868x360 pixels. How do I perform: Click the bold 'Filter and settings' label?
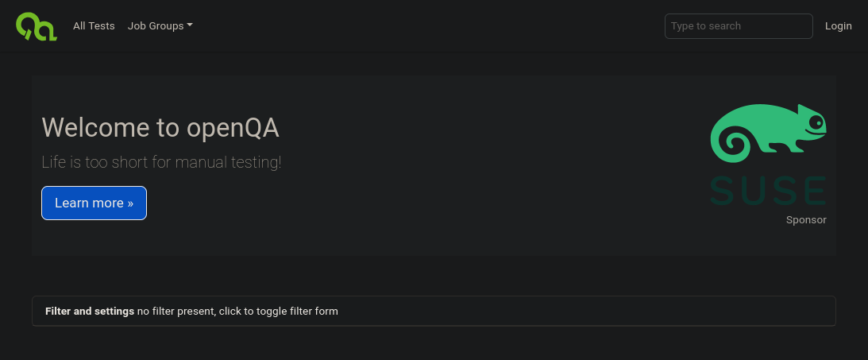pyautogui.click(x=90, y=311)
